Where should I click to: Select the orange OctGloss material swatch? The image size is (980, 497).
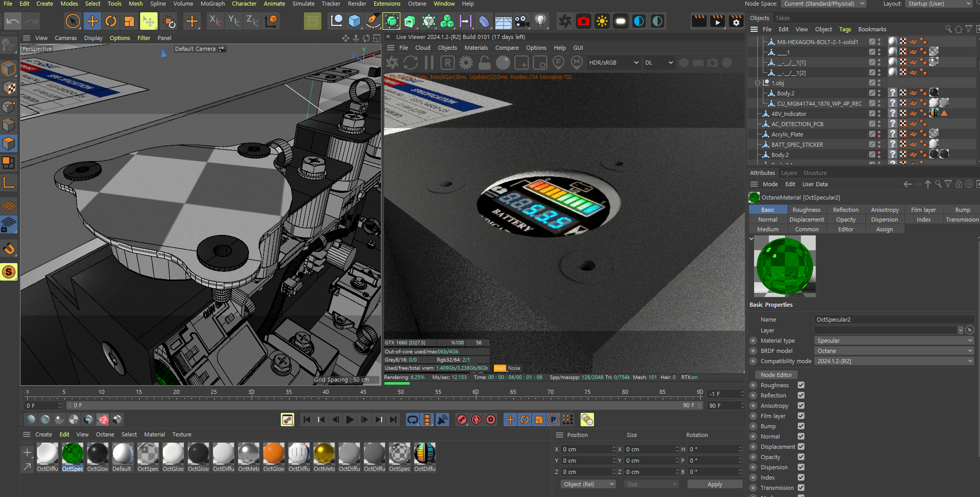coord(274,453)
